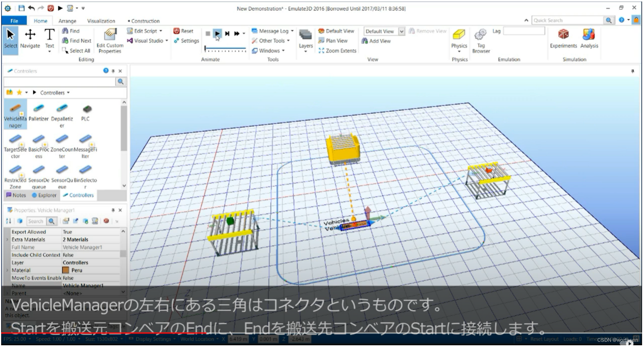Open Edit Custom Properties

110,40
